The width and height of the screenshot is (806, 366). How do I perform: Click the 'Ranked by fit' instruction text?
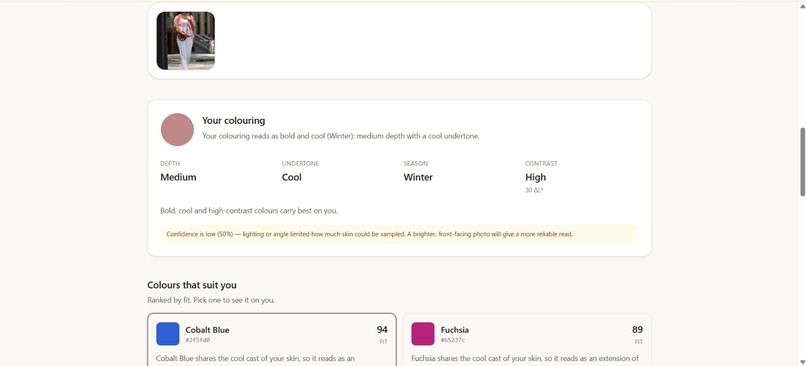tap(211, 300)
